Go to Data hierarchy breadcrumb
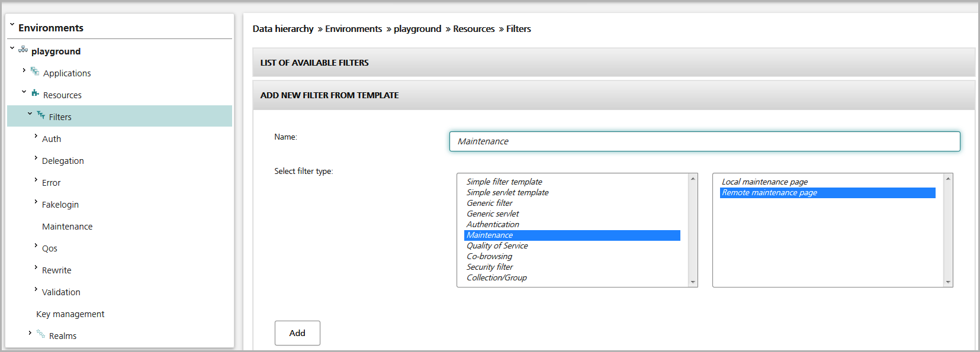 (x=283, y=29)
